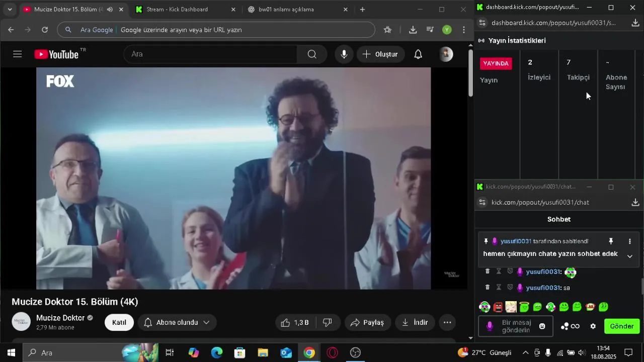The image size is (644, 362).
Task: Timeout user on the 'sa' message
Action: click(x=499, y=288)
